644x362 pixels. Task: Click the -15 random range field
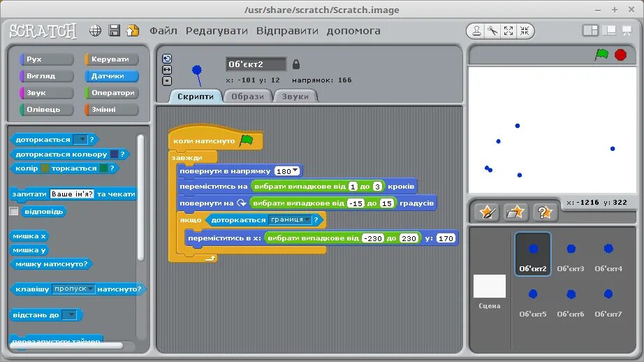(x=356, y=203)
